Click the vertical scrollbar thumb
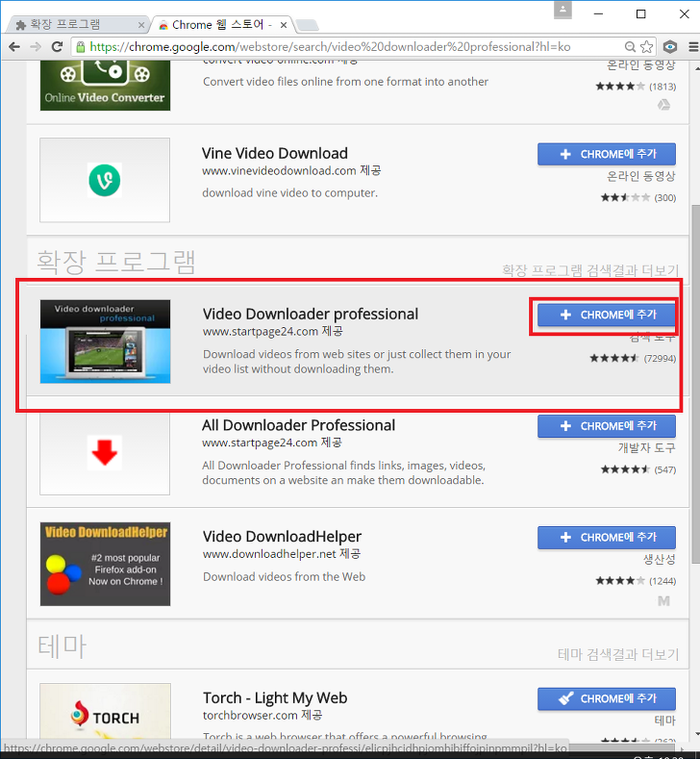 pos(695,385)
